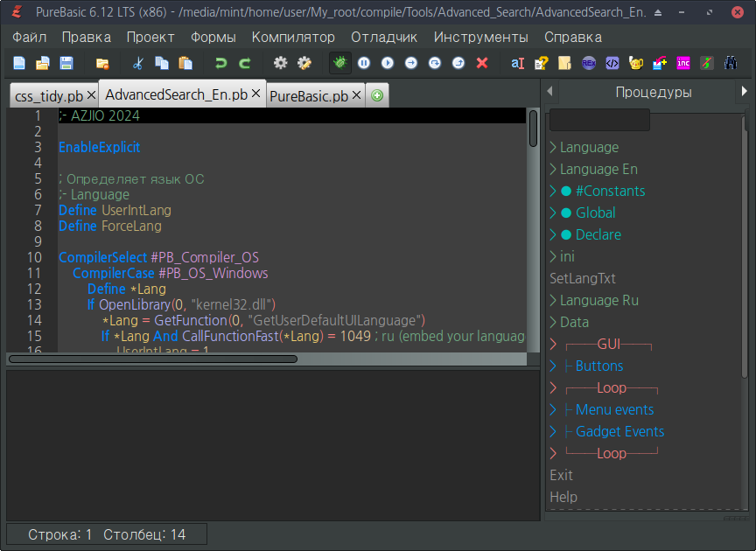Open the Инструменты menu

coord(480,37)
